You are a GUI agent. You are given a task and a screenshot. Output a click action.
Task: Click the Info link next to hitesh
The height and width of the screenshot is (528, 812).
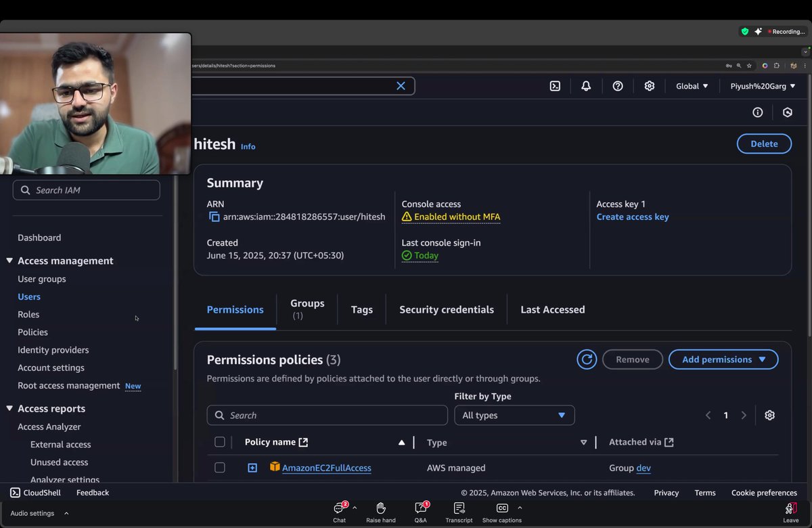248,146
